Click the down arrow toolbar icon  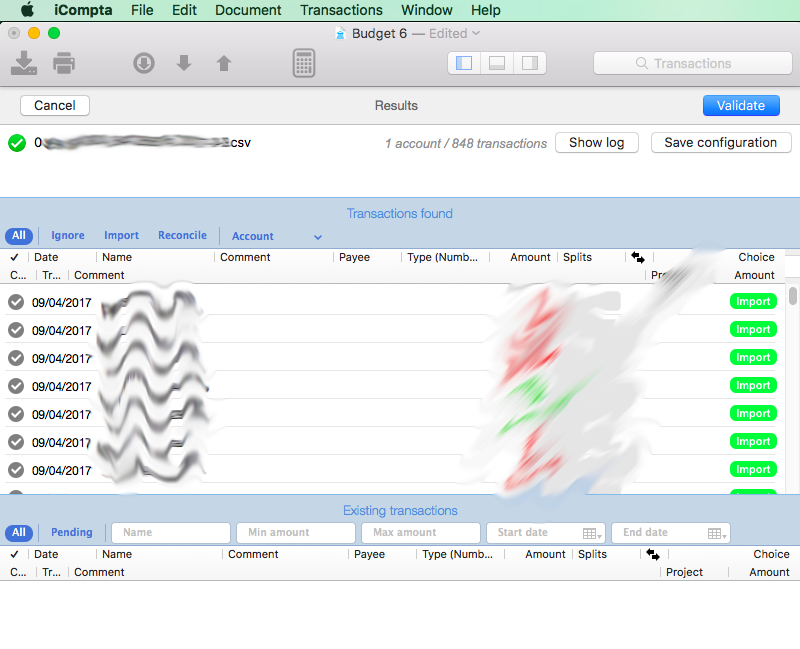[x=184, y=63]
